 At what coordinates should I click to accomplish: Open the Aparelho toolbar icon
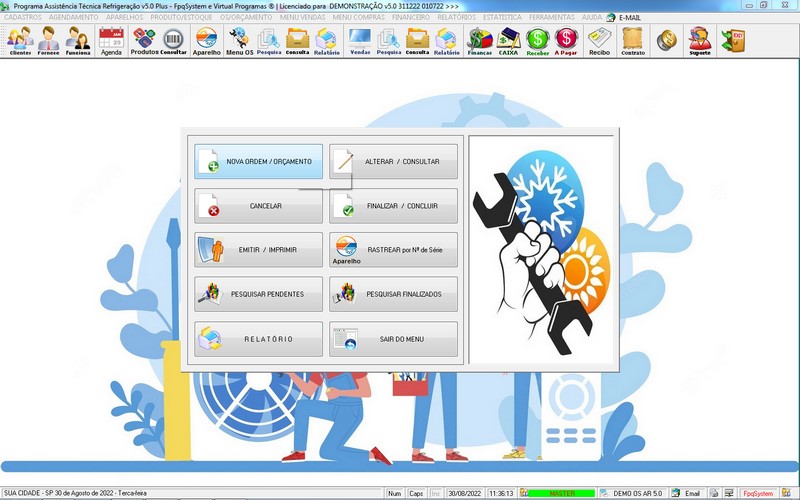click(x=207, y=41)
